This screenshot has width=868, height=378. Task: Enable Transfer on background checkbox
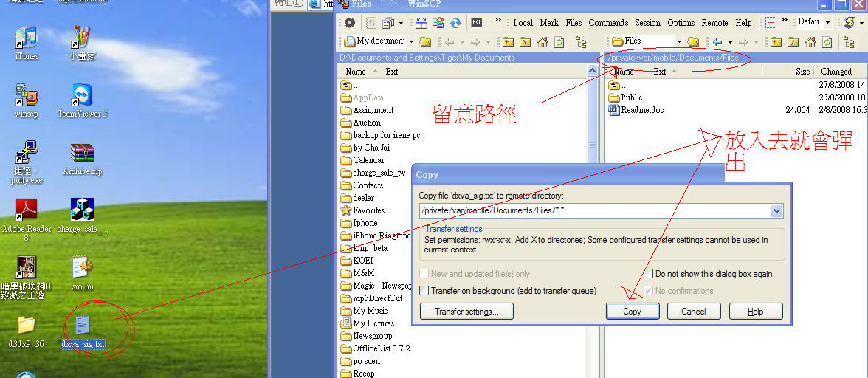point(424,291)
